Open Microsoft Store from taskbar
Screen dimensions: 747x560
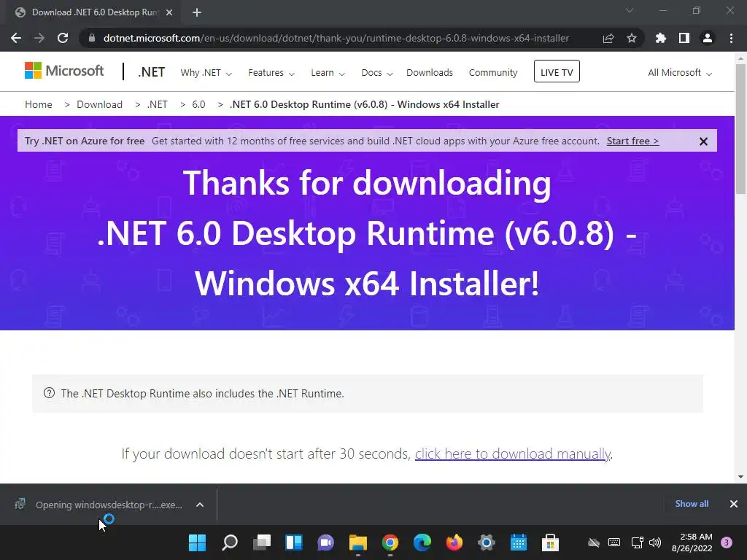pyautogui.click(x=550, y=542)
